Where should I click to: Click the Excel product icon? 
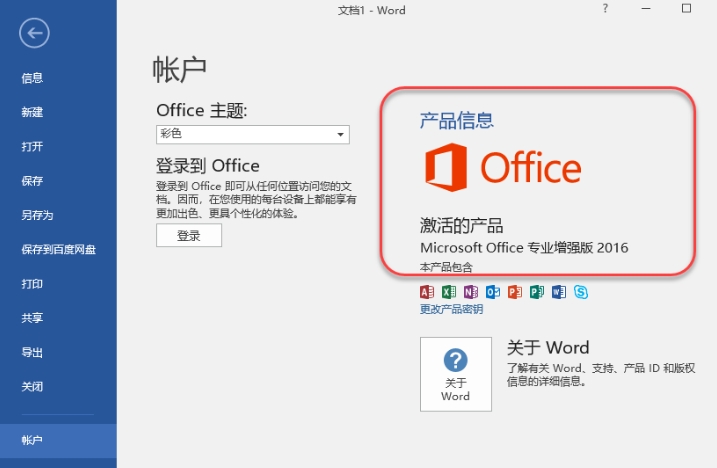click(x=449, y=291)
